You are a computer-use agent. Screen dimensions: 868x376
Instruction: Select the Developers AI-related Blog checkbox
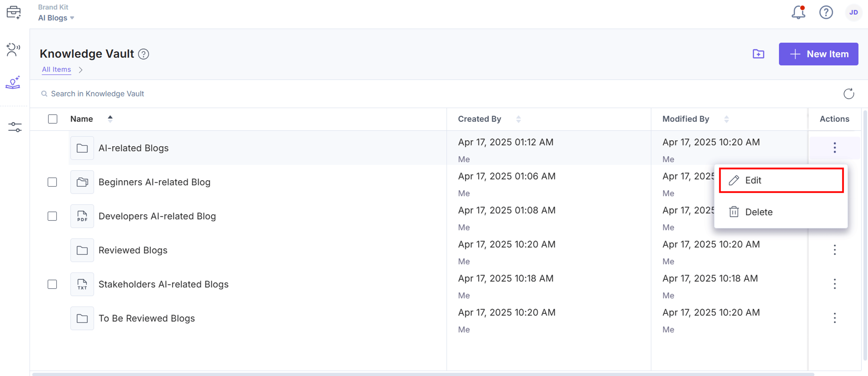(x=52, y=216)
